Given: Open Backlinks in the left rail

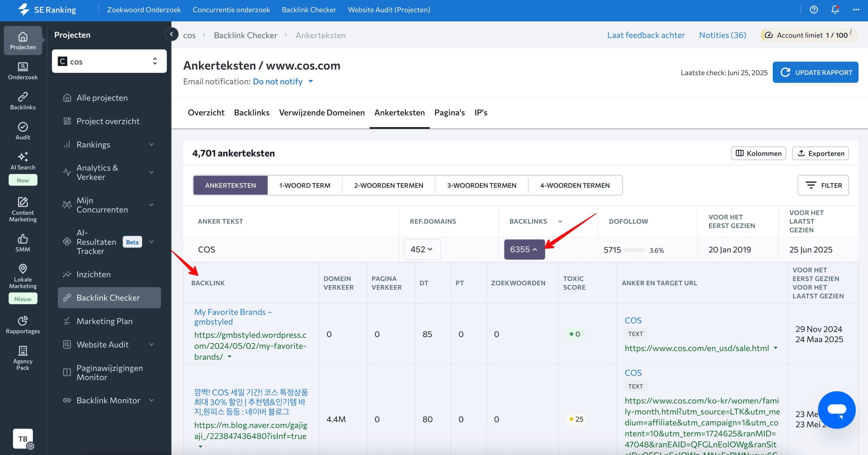Looking at the screenshot, I should [x=23, y=101].
